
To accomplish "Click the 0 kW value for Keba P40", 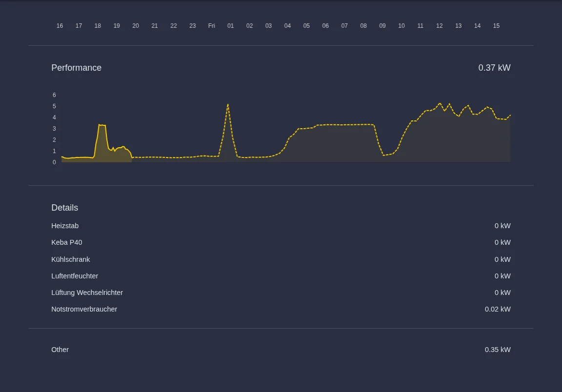I will (502, 243).
